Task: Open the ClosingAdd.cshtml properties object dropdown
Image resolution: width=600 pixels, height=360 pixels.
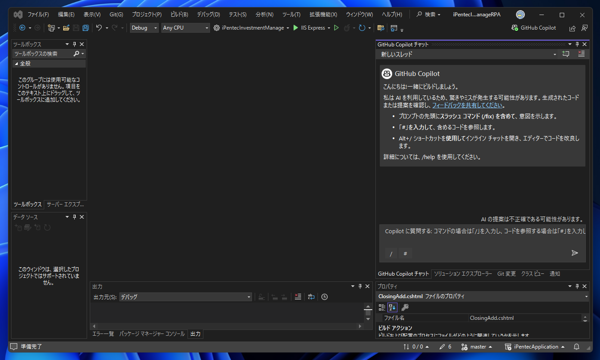Action: [x=483, y=296]
